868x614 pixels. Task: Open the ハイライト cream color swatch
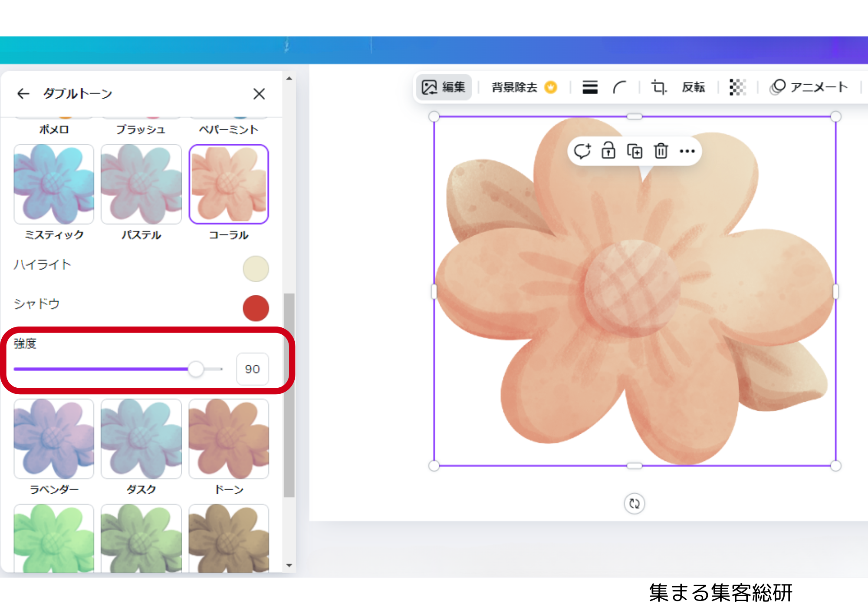coord(256,269)
